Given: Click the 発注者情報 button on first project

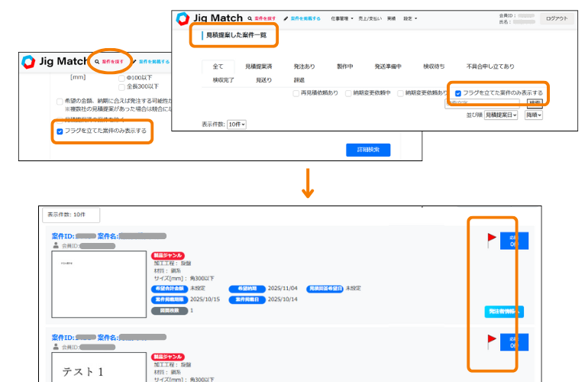Looking at the screenshot, I should (x=504, y=311).
